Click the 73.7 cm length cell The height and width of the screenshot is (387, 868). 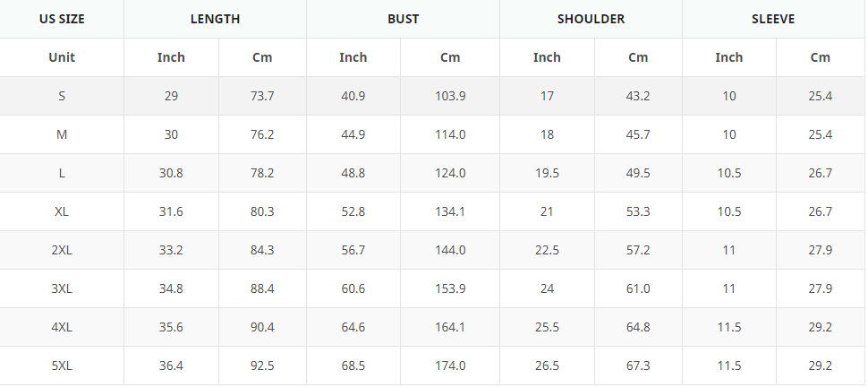tap(262, 96)
